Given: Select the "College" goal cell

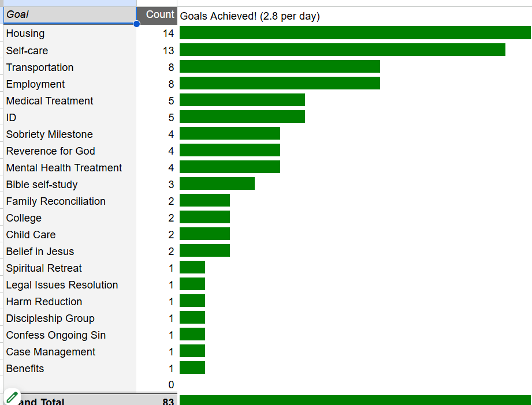Looking at the screenshot, I should coord(70,217).
